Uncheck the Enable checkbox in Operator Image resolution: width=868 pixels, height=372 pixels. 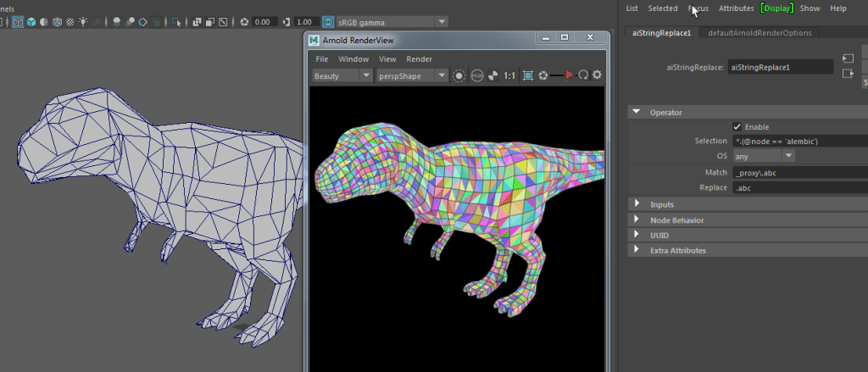click(737, 126)
